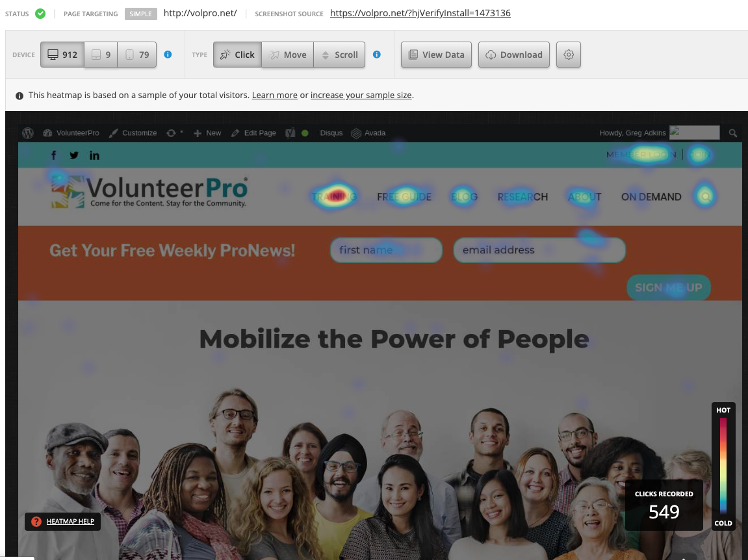Switch to tablet device heatmap (9)
748x560 pixels.
point(101,55)
